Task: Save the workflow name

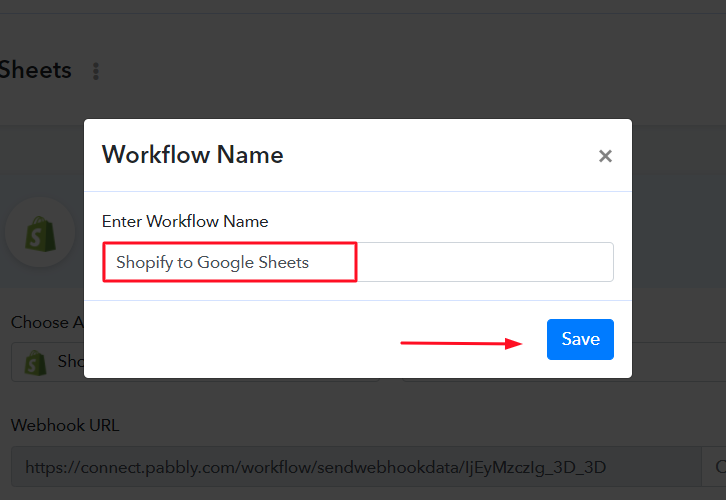Action: click(x=580, y=339)
